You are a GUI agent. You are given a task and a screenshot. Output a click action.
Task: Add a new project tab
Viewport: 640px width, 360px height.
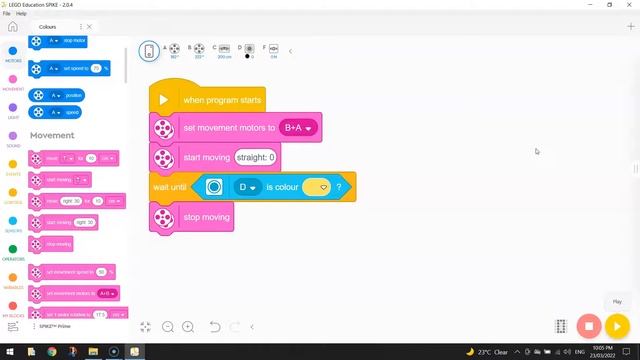631,27
